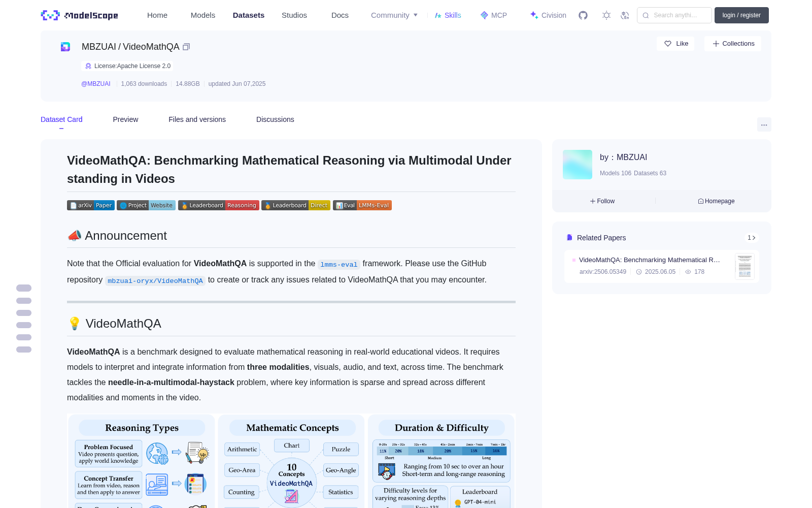Screen dimensions: 812x508
Task: Toggle the light/dark theme sun icon
Action: click(x=606, y=15)
